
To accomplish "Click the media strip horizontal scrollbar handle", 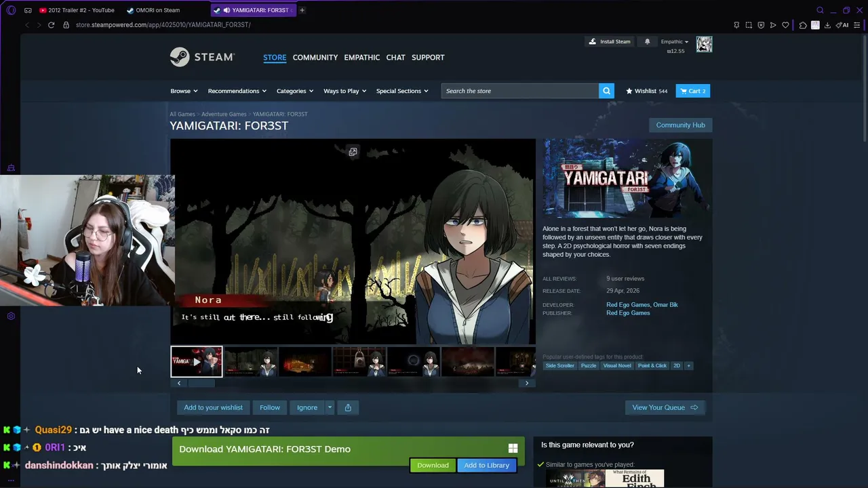I will [201, 383].
